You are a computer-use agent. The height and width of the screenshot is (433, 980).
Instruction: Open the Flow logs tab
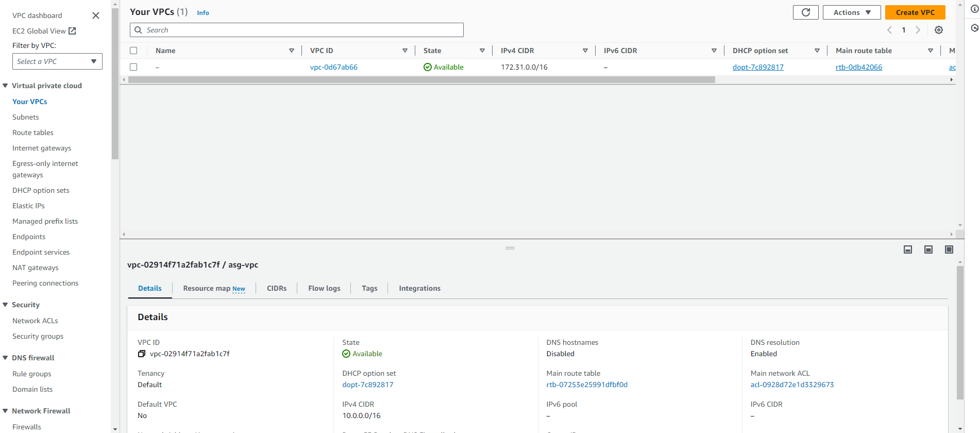pyautogui.click(x=324, y=288)
